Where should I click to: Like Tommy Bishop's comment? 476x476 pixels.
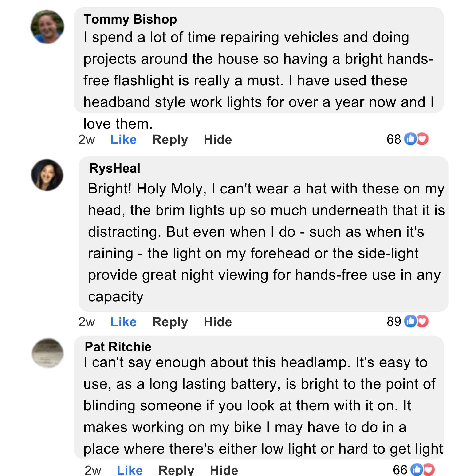123,139
